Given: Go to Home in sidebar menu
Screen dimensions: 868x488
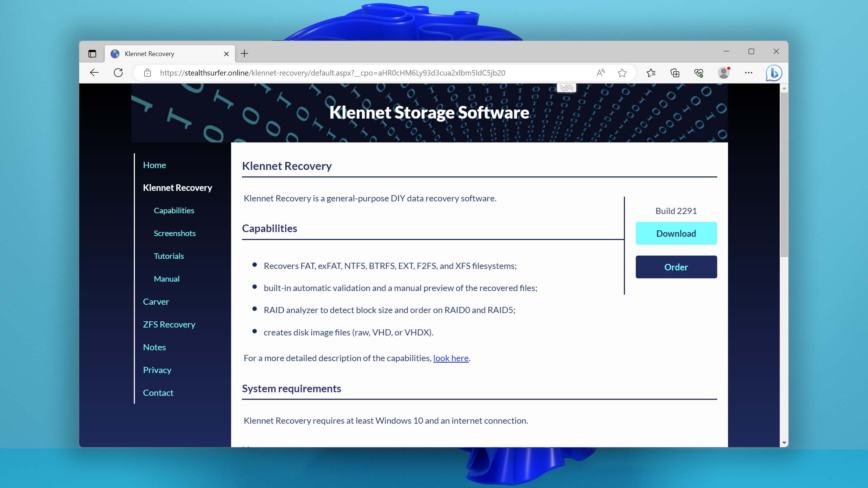Looking at the screenshot, I should [154, 165].
